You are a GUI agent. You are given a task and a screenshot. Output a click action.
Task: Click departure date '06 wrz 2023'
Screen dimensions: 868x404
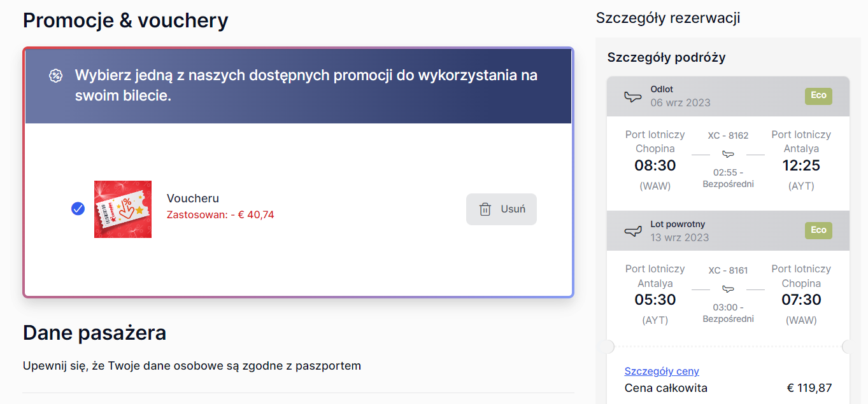680,102
